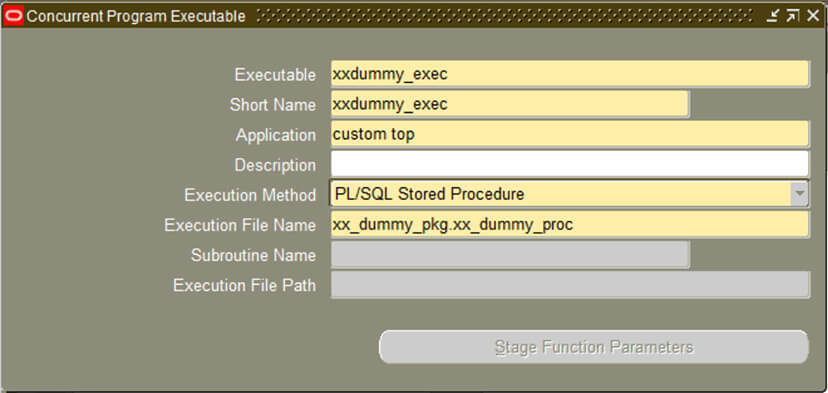Image resolution: width=828 pixels, height=393 pixels.
Task: Close the Concurrent Program Executable window
Action: (x=813, y=16)
